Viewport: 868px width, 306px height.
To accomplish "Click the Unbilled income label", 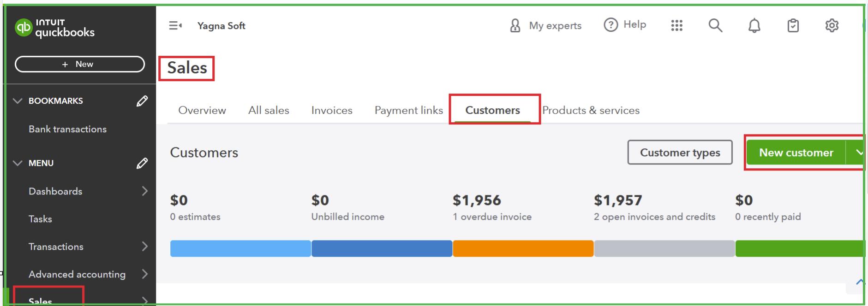I will coord(348,217).
